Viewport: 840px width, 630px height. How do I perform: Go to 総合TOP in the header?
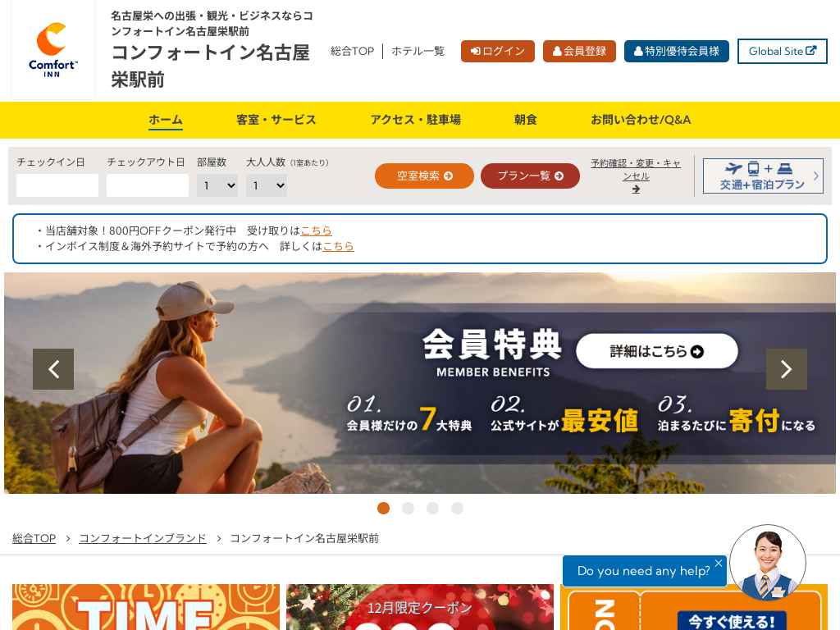click(x=352, y=52)
